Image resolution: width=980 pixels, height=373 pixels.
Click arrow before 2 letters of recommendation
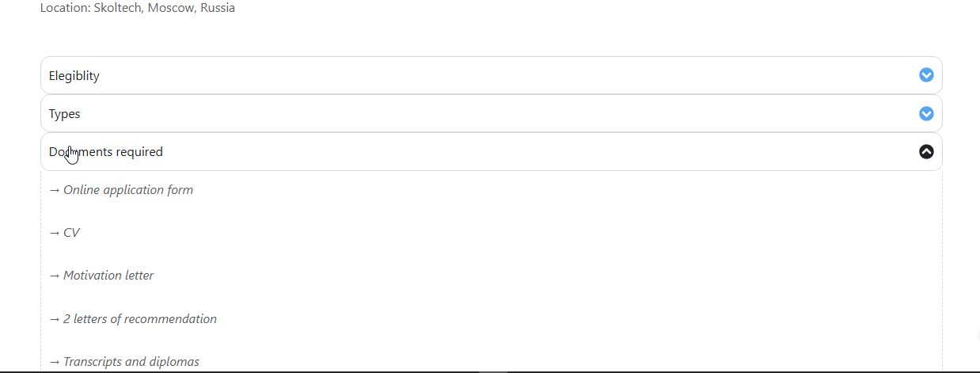pyautogui.click(x=55, y=319)
